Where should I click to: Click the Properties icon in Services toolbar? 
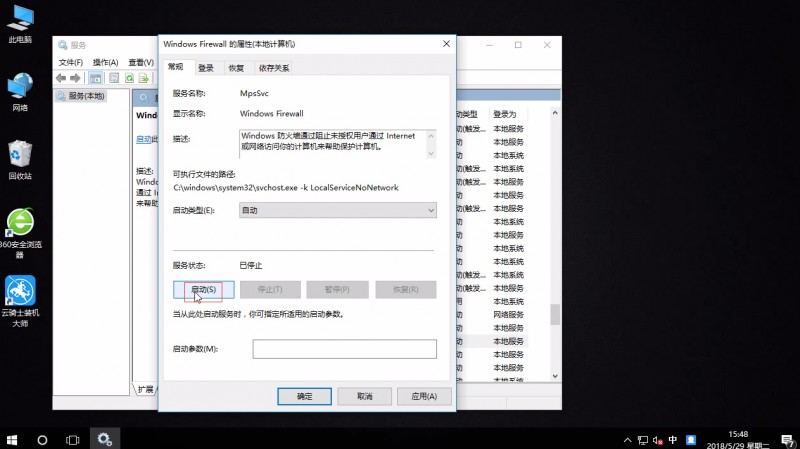coord(114,78)
